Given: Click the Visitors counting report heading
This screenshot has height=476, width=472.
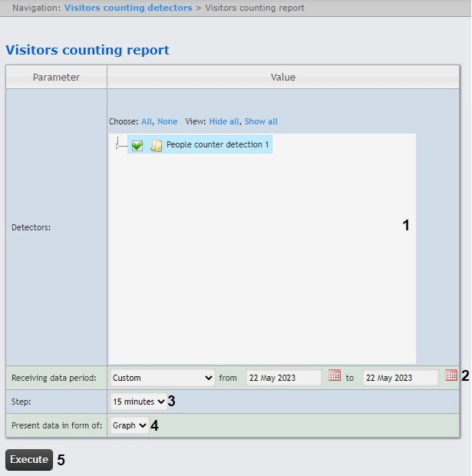Looking at the screenshot, I should (87, 50).
